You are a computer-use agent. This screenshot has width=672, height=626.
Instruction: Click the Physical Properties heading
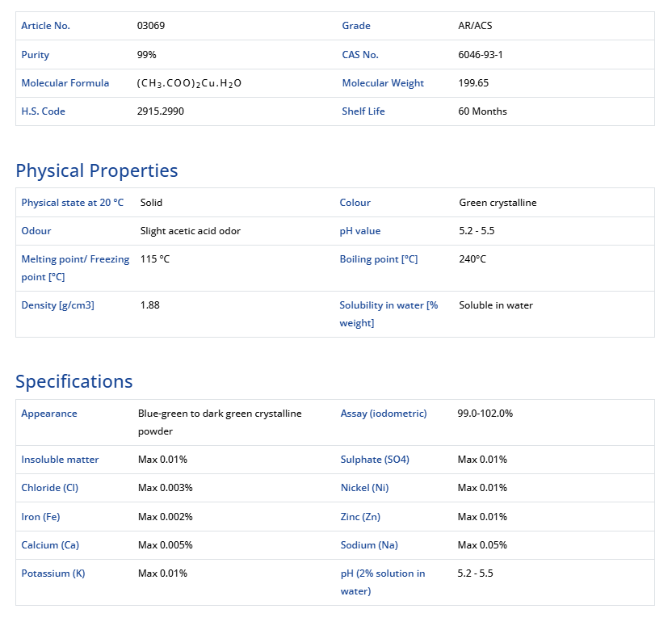coord(97,170)
